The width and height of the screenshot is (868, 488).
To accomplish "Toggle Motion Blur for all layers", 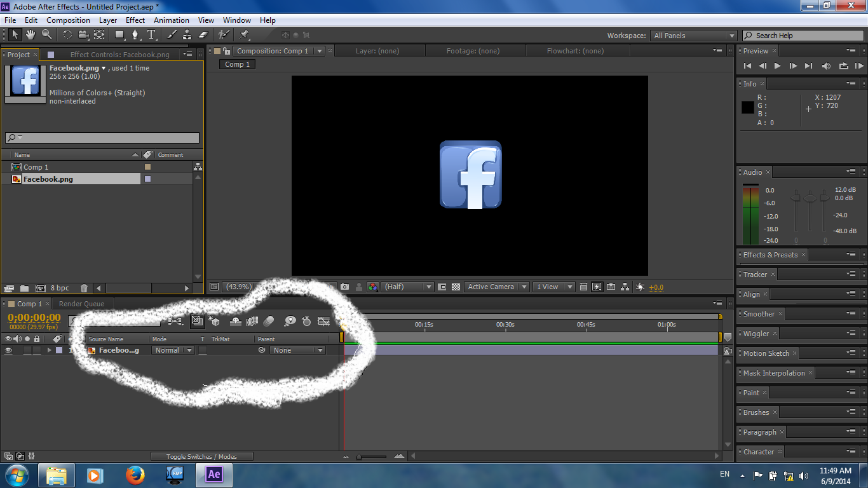I will coord(269,322).
